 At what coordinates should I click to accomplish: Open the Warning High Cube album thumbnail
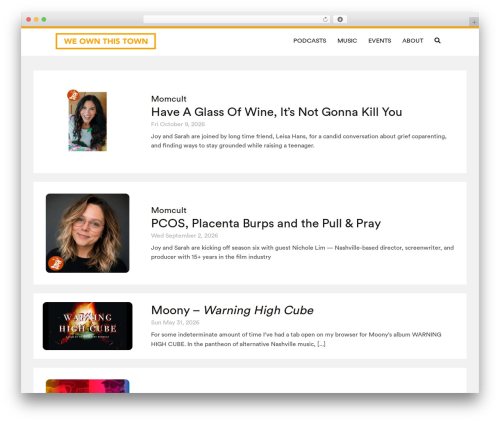click(x=87, y=326)
